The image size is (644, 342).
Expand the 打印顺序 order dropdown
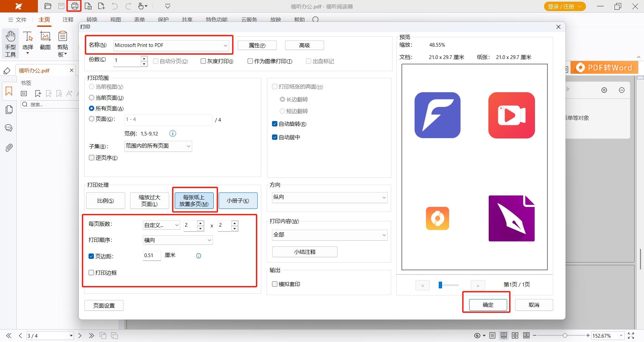(178, 240)
